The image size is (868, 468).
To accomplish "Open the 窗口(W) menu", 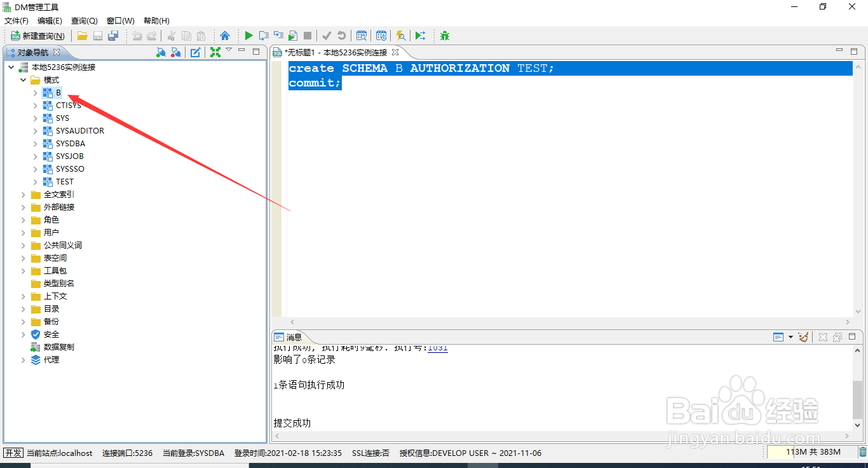I will click(x=120, y=21).
